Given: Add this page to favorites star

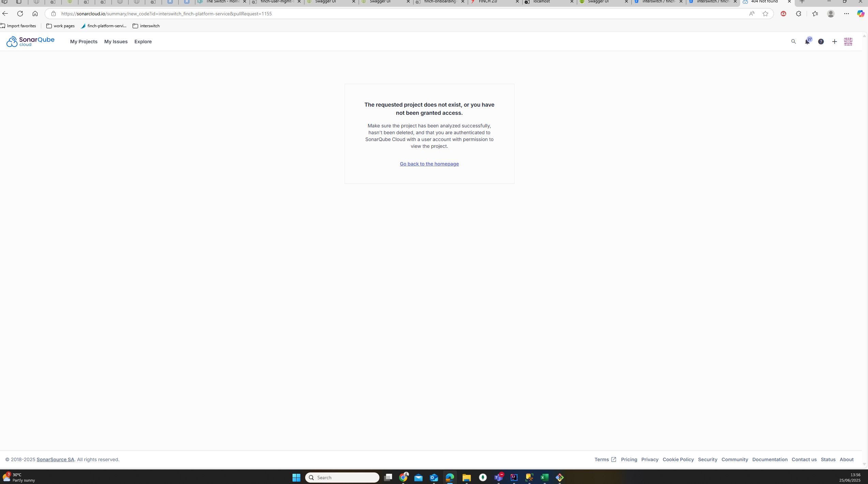Looking at the screenshot, I should click(x=765, y=14).
